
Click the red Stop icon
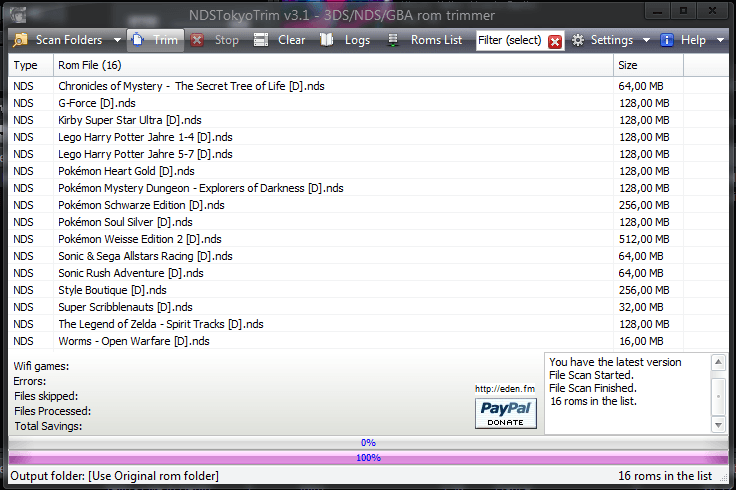[x=197, y=40]
